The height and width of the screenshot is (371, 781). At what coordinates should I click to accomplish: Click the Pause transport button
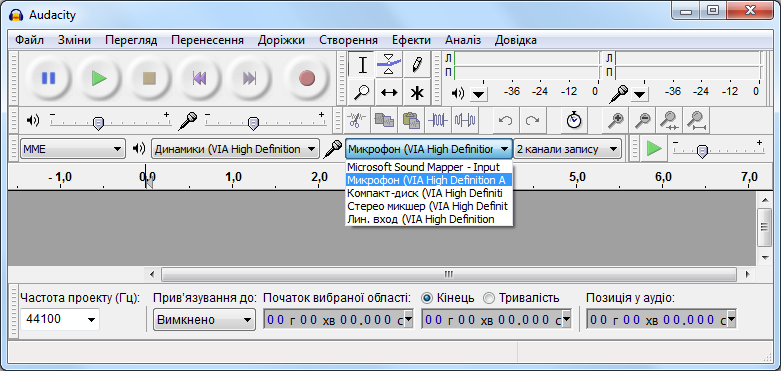click(x=48, y=78)
